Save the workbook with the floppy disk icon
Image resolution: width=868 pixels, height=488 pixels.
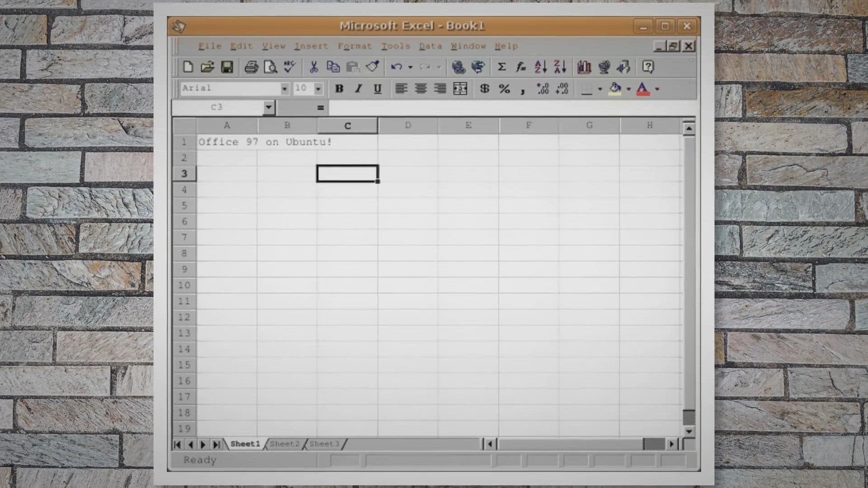[227, 67]
